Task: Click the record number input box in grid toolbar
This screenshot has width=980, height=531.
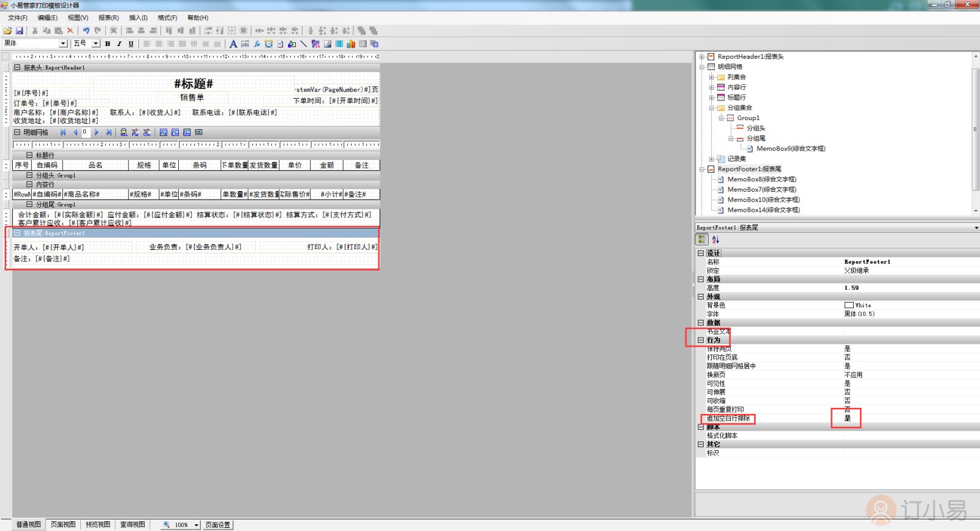Action: point(86,132)
